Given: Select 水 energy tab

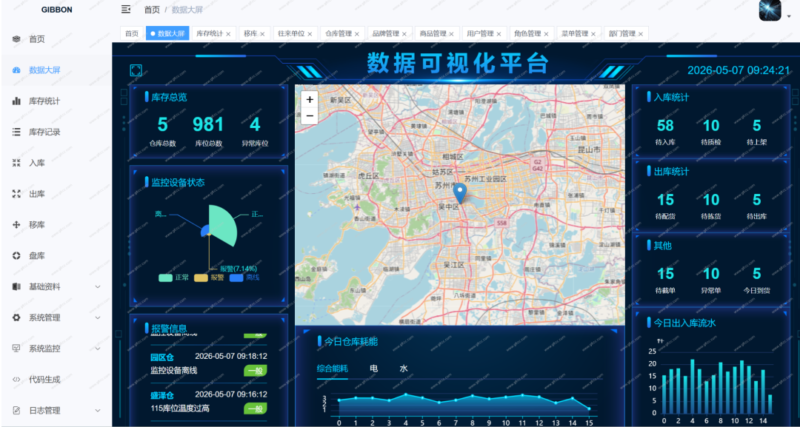Looking at the screenshot, I should click(404, 368).
